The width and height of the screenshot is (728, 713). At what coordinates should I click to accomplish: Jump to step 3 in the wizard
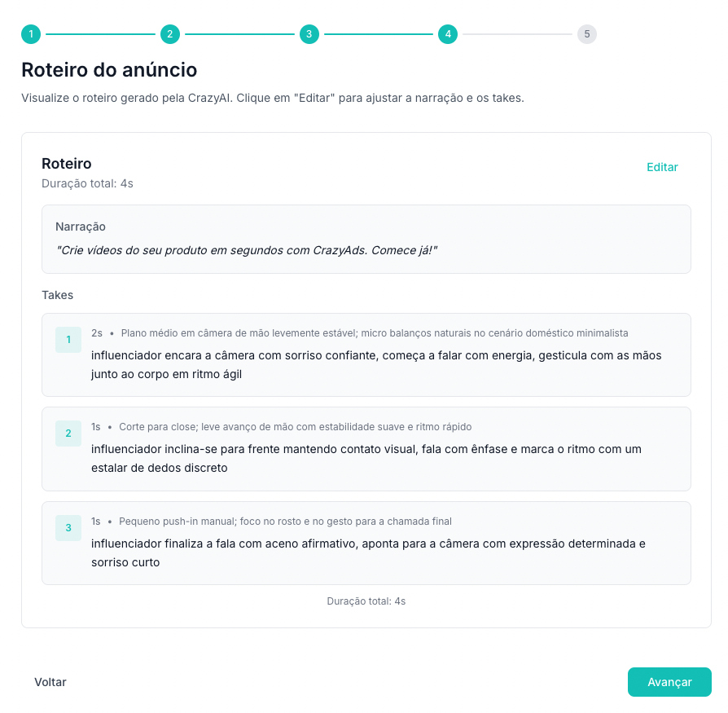tap(309, 34)
